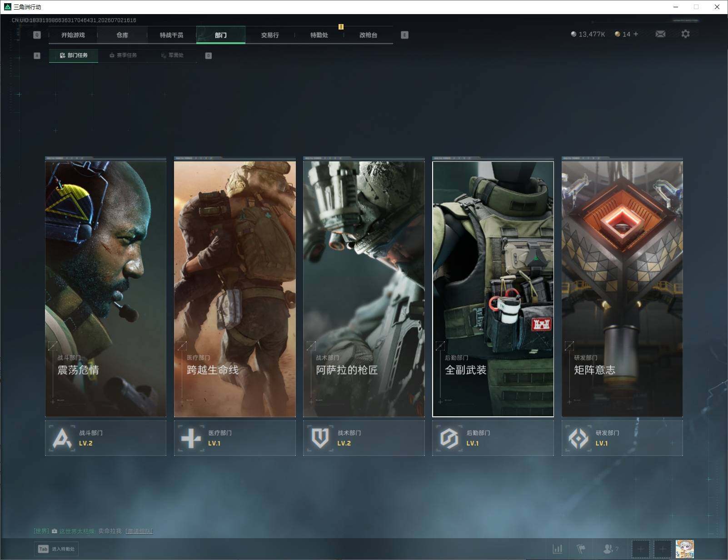This screenshot has height=560, width=728.
Task: Click the Tab 进入特勤处 button
Action: [57, 549]
